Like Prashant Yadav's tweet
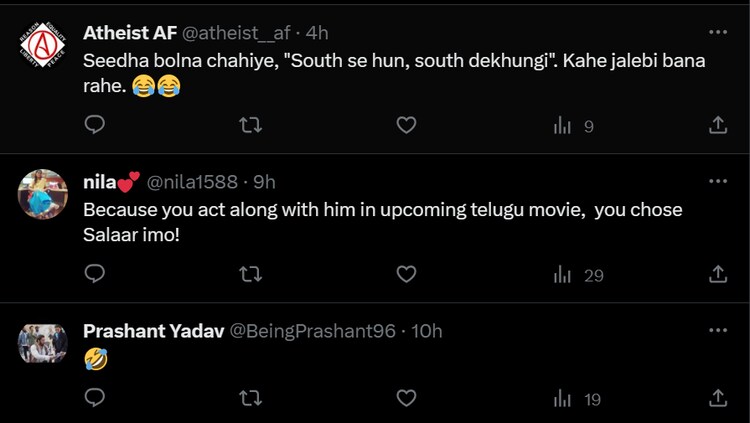 pos(406,398)
